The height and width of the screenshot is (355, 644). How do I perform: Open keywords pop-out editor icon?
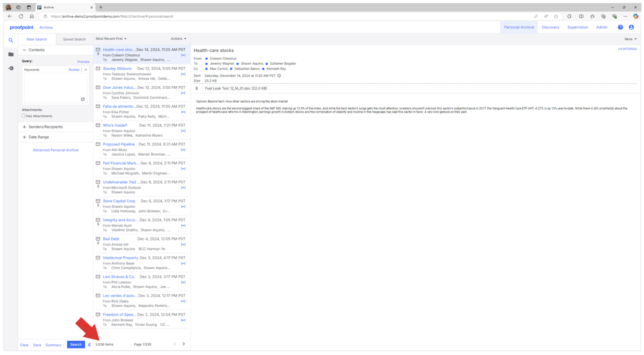click(83, 99)
